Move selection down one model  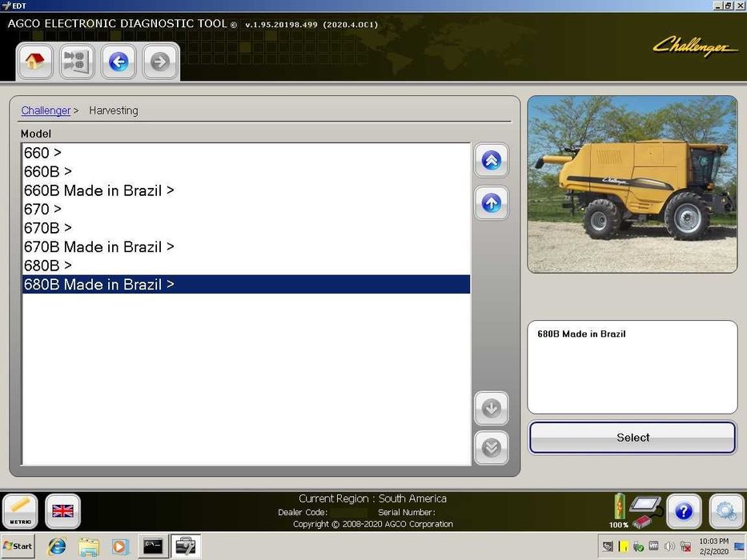point(491,408)
